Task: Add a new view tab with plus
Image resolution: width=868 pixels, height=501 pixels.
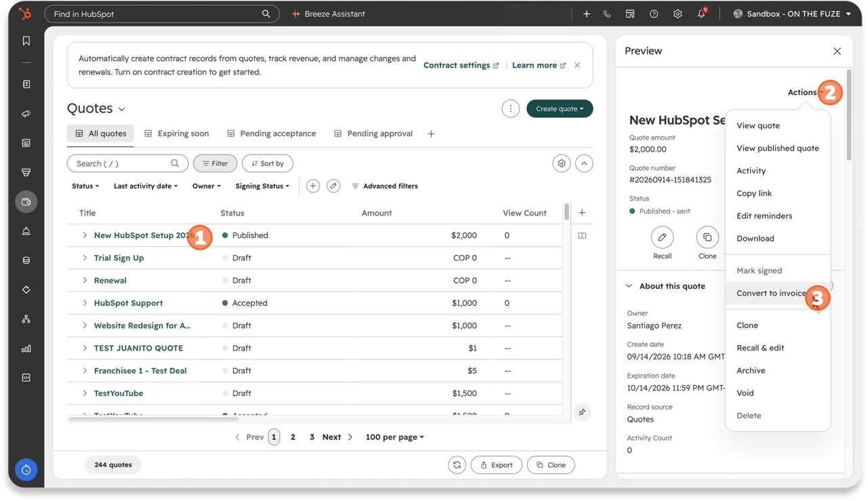Action: pyautogui.click(x=431, y=134)
